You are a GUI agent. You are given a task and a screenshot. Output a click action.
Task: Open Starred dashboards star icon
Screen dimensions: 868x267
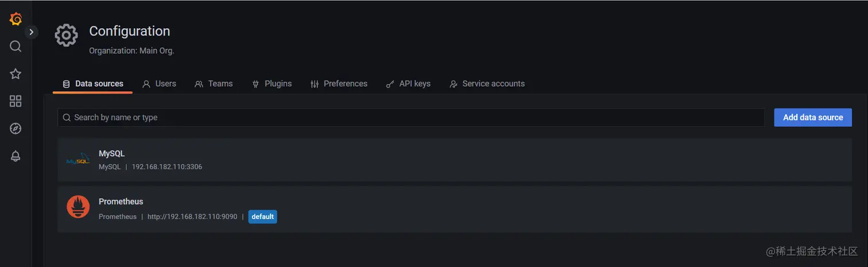point(15,73)
